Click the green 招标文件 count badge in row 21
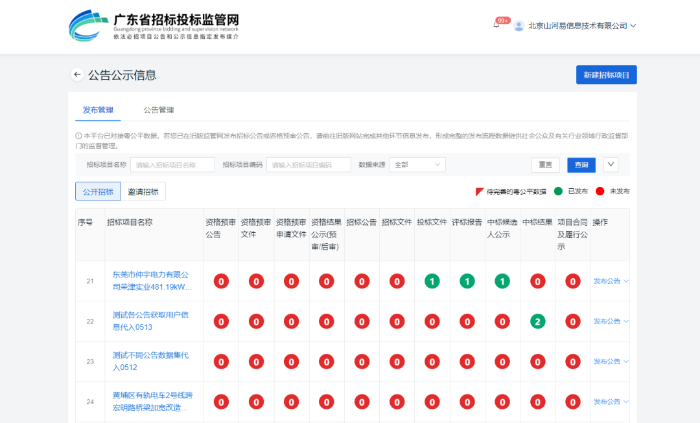Image resolution: width=700 pixels, height=423 pixels. 432,281
